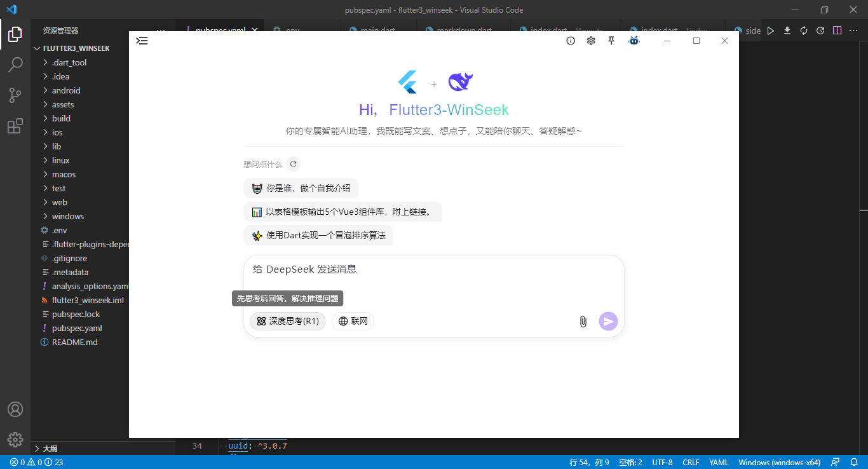Expand the android folder
This screenshot has width=868, height=469.
click(x=64, y=90)
